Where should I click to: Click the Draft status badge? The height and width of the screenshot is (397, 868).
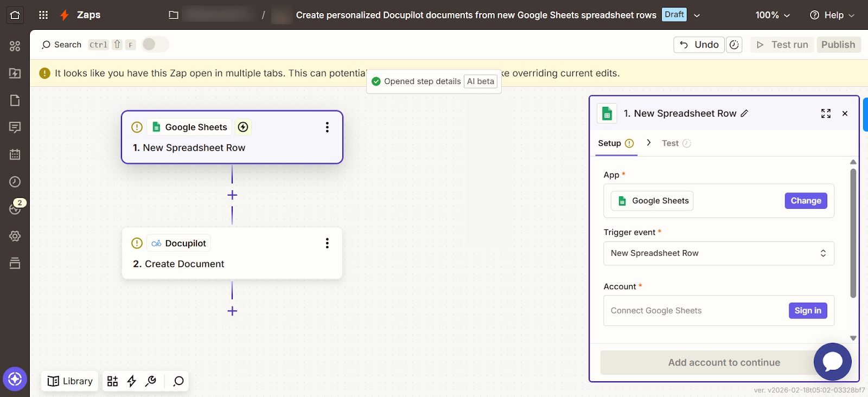pyautogui.click(x=674, y=15)
